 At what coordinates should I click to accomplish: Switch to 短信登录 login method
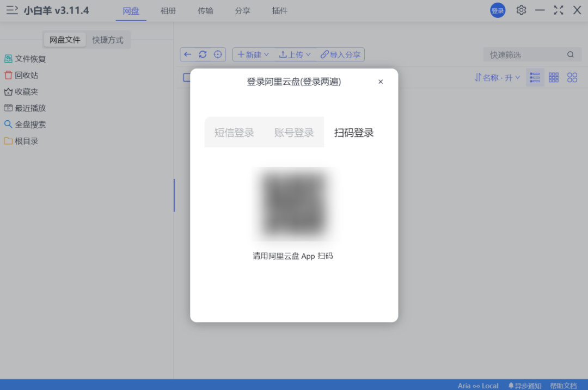234,132
